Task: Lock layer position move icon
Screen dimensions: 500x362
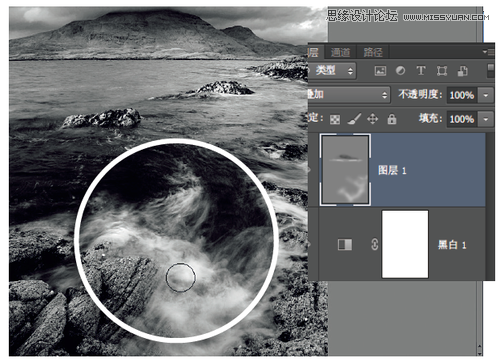Action: click(372, 119)
